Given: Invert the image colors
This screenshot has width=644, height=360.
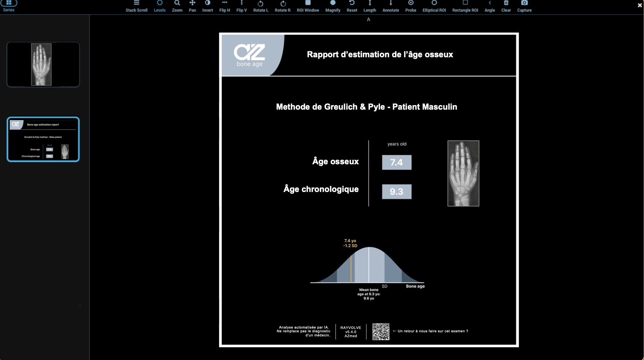Looking at the screenshot, I should point(207,6).
